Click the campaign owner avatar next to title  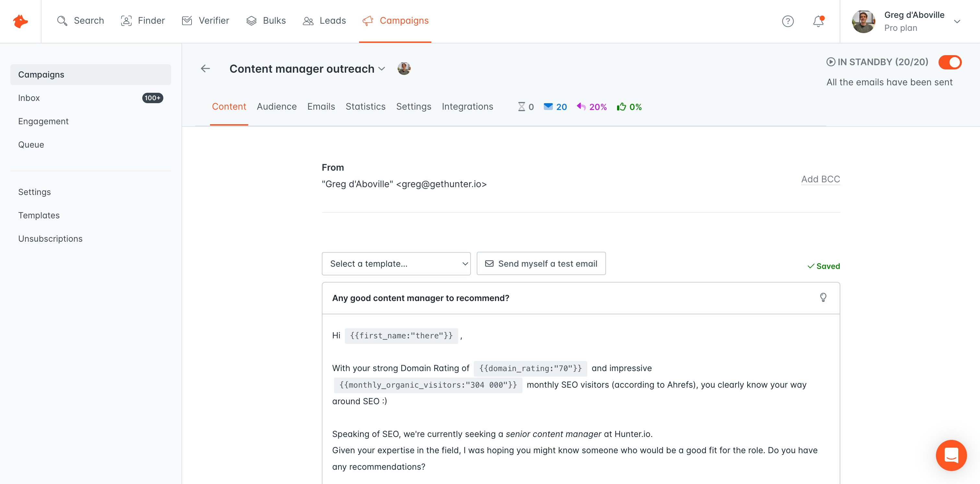coord(404,68)
